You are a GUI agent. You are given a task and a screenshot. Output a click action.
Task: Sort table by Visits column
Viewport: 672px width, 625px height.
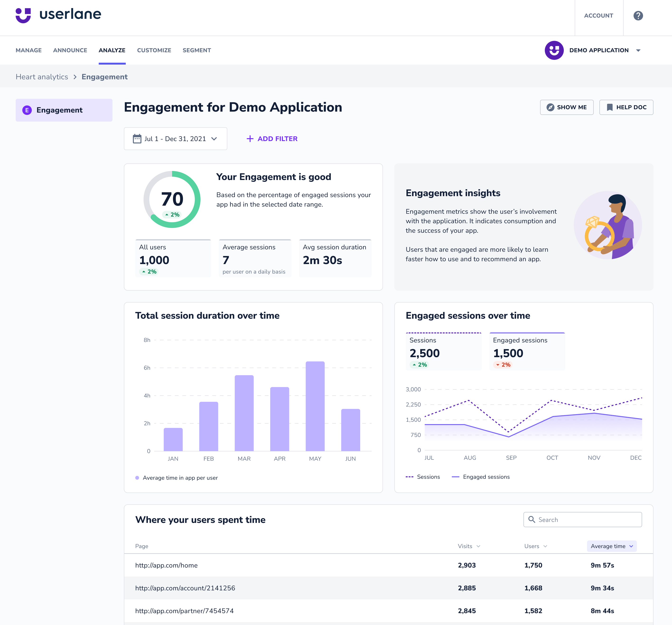468,546
